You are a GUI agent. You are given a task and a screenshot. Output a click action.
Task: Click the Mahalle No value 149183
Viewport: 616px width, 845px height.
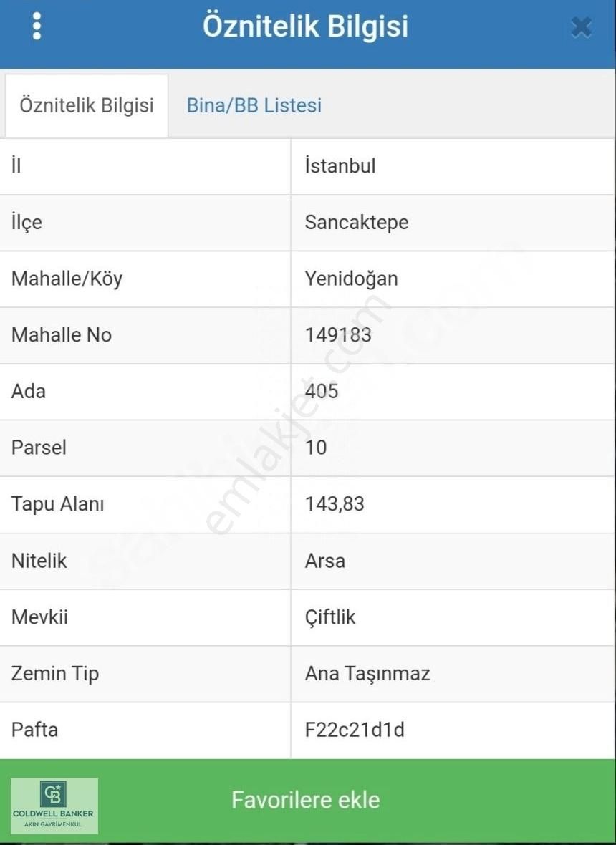[337, 335]
